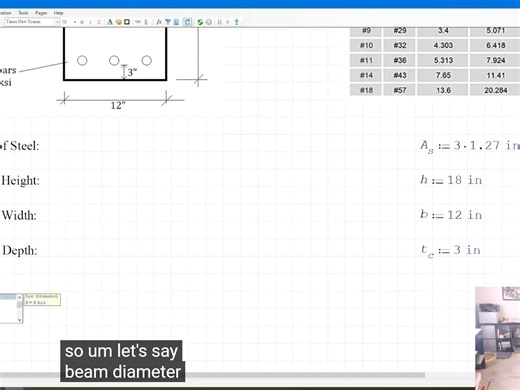Click the #11 table cell
Viewport: 520px width, 390px height.
(x=366, y=60)
